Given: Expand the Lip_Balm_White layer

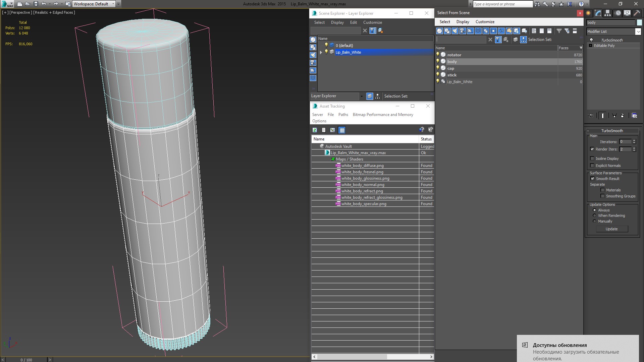Looking at the screenshot, I should 321,52.
